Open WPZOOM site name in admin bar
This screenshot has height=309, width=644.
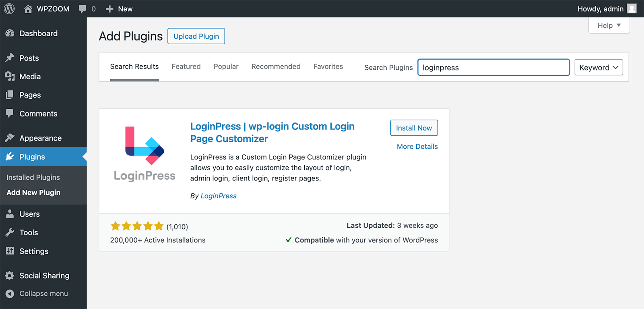53,9
